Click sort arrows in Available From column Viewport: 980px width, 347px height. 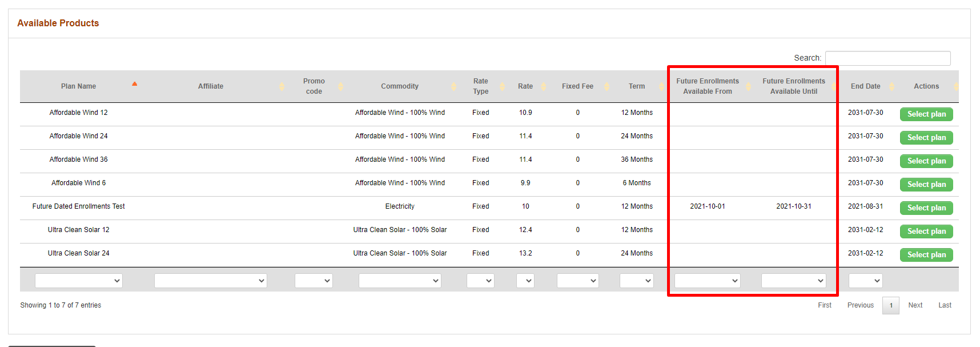(x=748, y=86)
